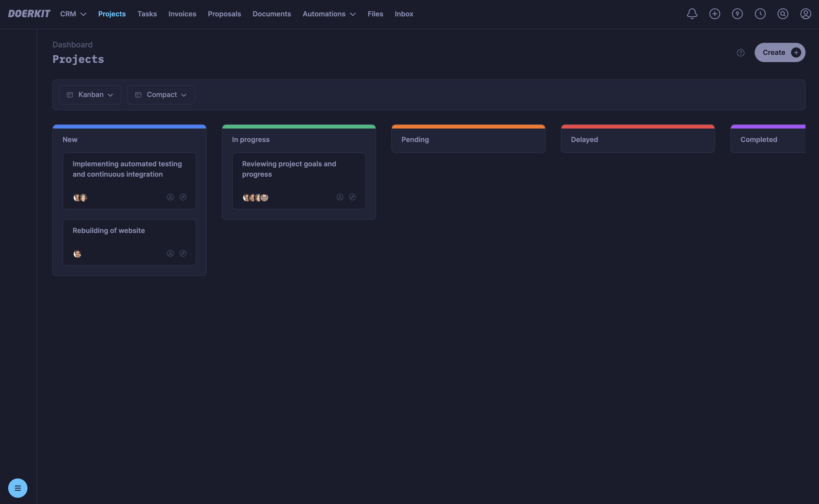Viewport: 819px width, 504px height.
Task: Edit the Rebuilding of website project
Action: [183, 253]
